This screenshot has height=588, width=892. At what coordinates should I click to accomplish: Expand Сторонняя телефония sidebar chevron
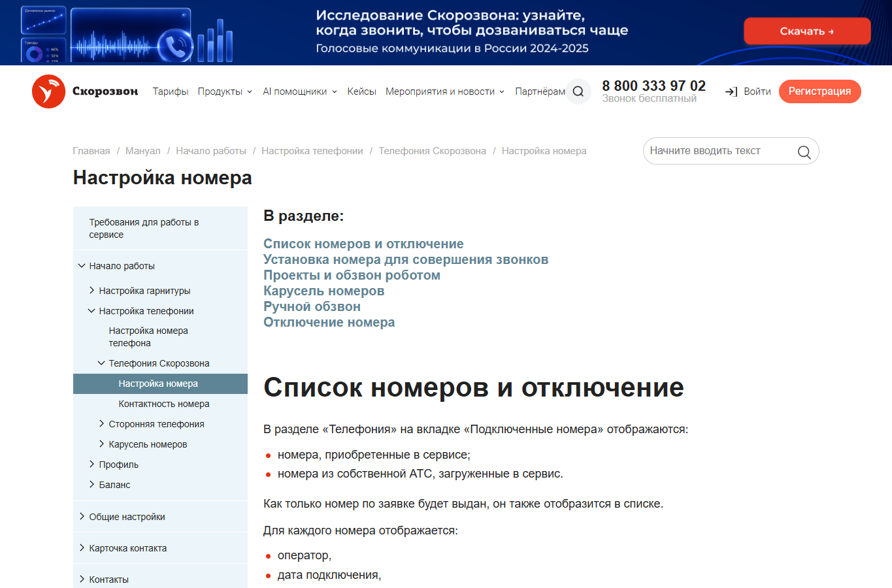pyautogui.click(x=101, y=424)
